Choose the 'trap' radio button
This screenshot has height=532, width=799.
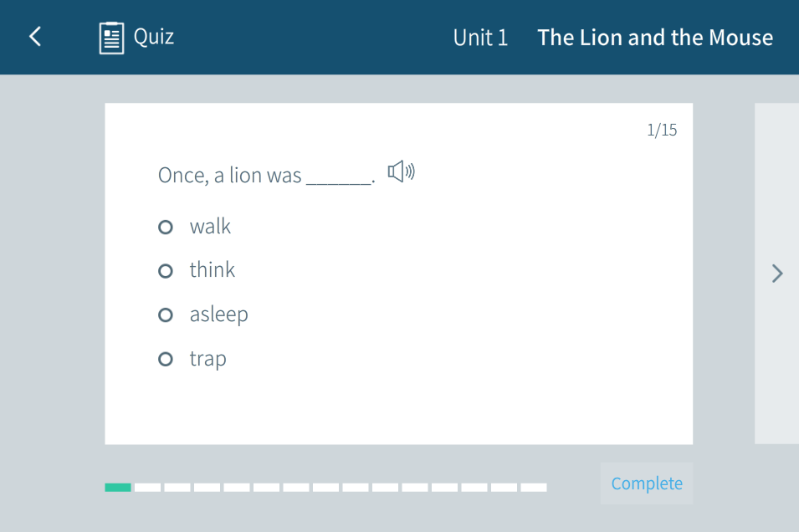[x=166, y=359]
